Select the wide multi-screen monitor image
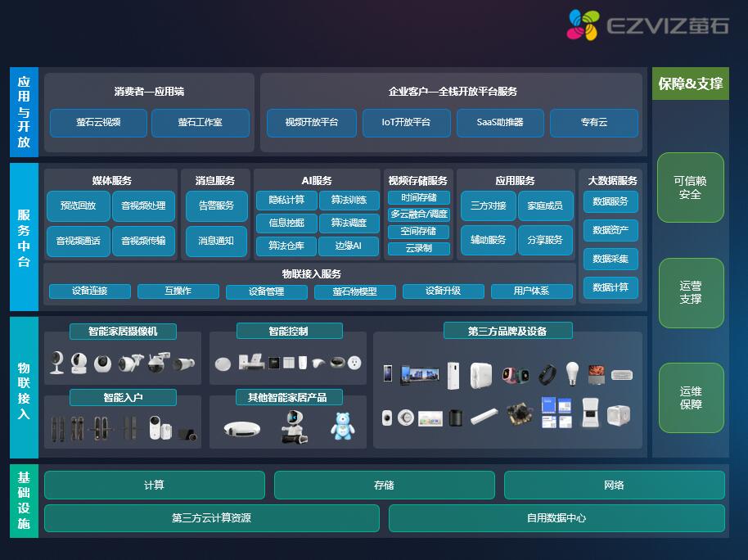This screenshot has height=560, width=748. [420, 374]
